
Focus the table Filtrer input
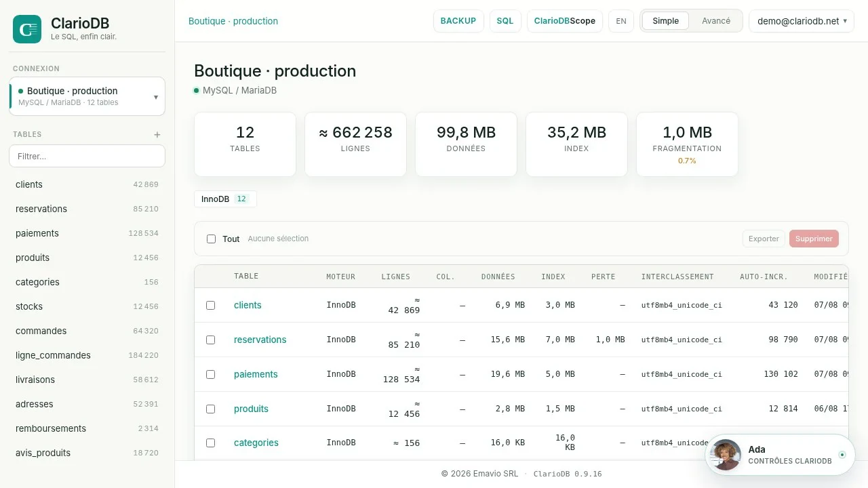(87, 156)
